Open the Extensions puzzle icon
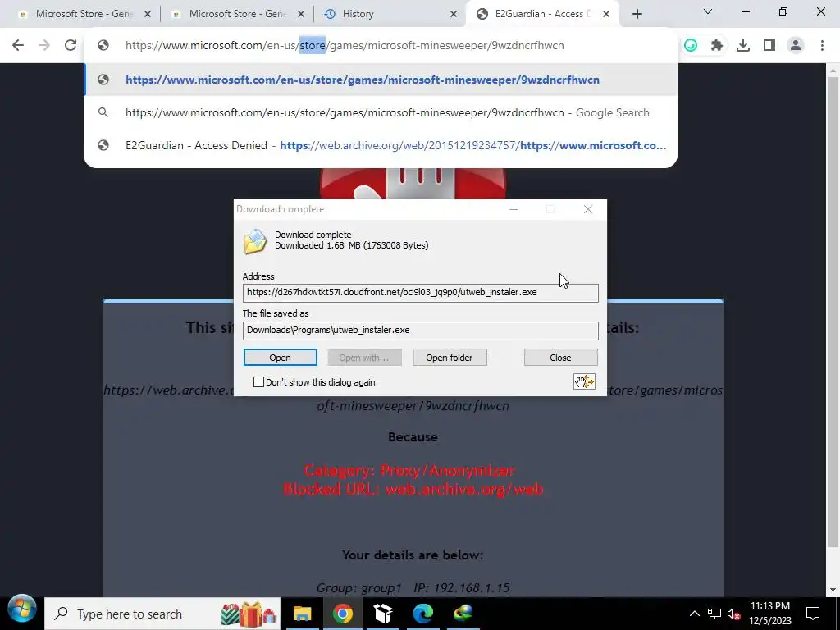This screenshot has height=630, width=840. pyautogui.click(x=717, y=46)
